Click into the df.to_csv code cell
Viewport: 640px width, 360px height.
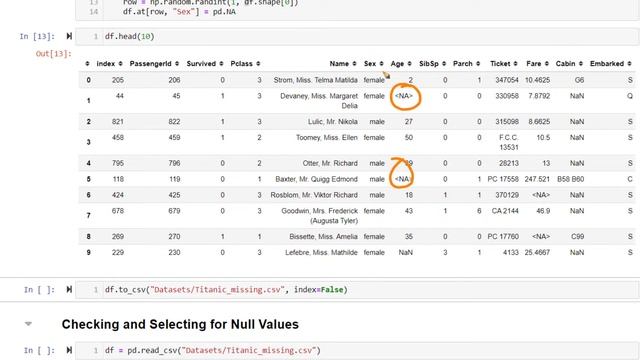click(x=357, y=290)
